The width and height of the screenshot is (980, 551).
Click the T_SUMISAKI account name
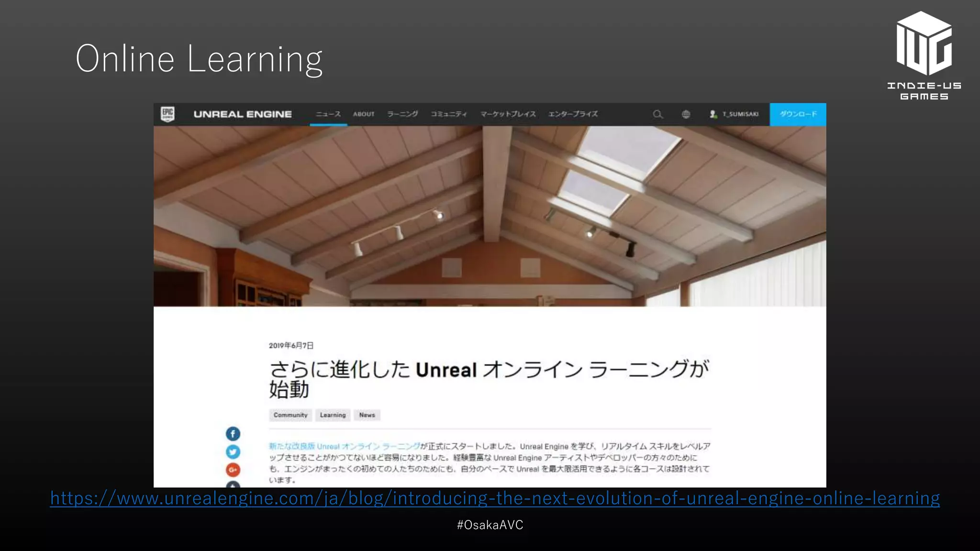pos(740,114)
